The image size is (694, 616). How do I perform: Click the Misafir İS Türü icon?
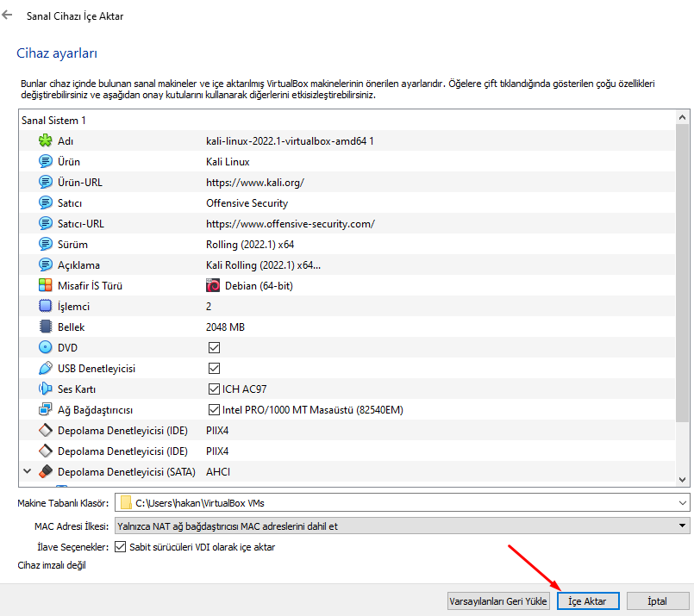click(x=46, y=285)
